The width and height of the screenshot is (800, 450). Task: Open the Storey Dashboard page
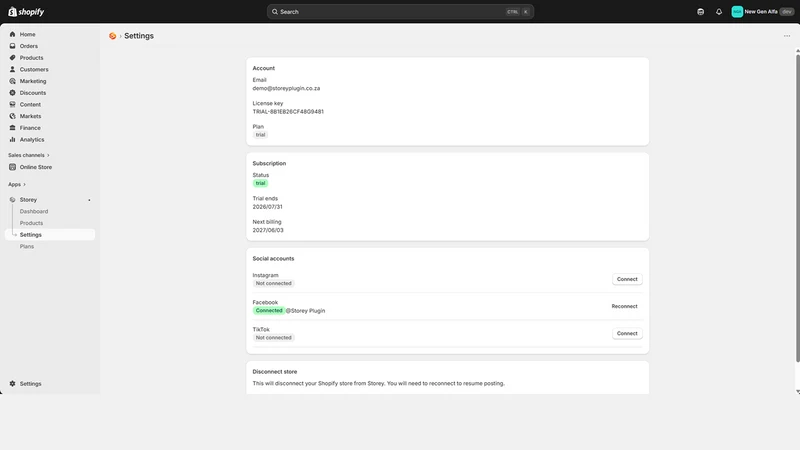(34, 211)
